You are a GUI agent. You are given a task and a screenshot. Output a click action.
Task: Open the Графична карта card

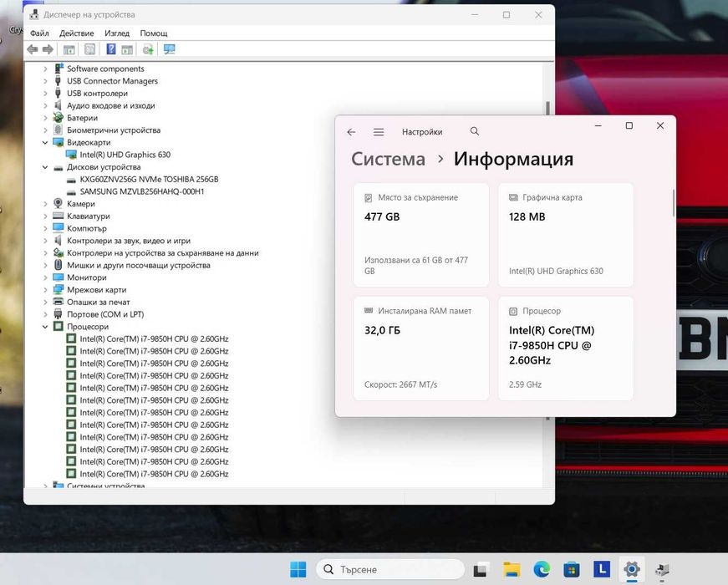566,235
